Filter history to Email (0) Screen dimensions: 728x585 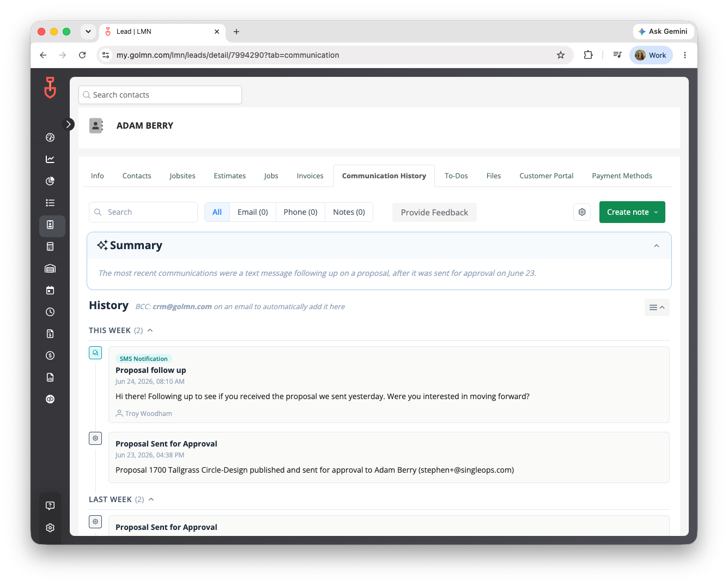point(253,212)
